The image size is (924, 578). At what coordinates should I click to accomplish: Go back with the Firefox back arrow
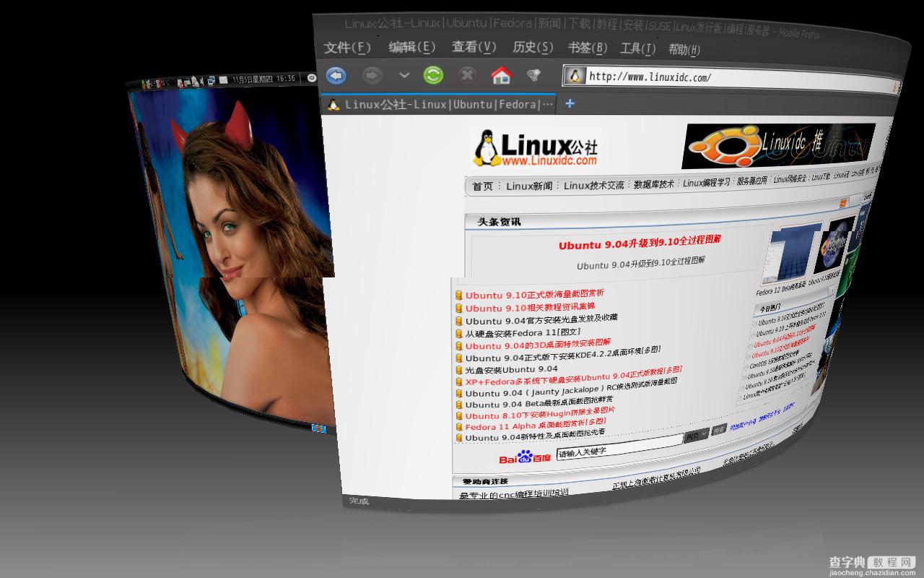coord(336,75)
